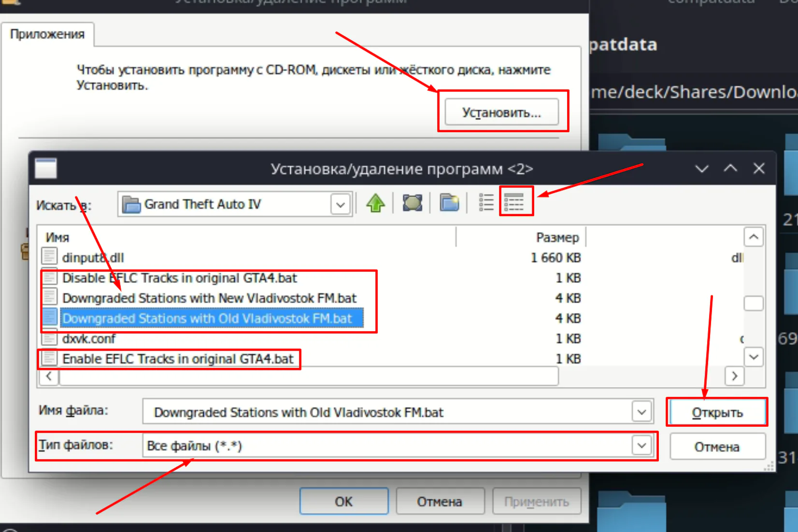The width and height of the screenshot is (798, 532).
Task: Select Disable EFLC Tracks in original GTA4.bat
Action: click(x=180, y=278)
